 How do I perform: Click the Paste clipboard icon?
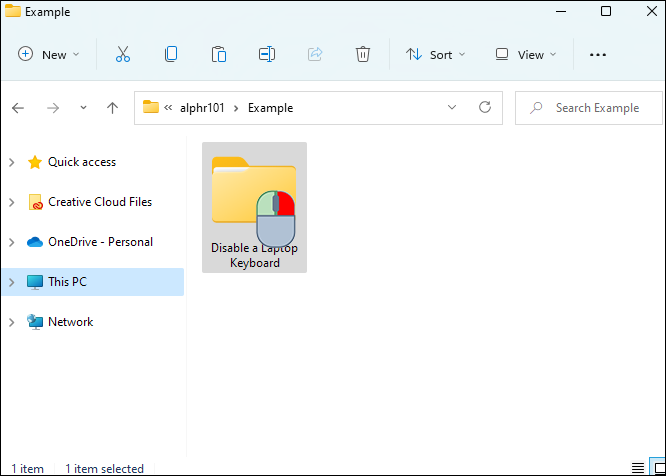coord(219,54)
